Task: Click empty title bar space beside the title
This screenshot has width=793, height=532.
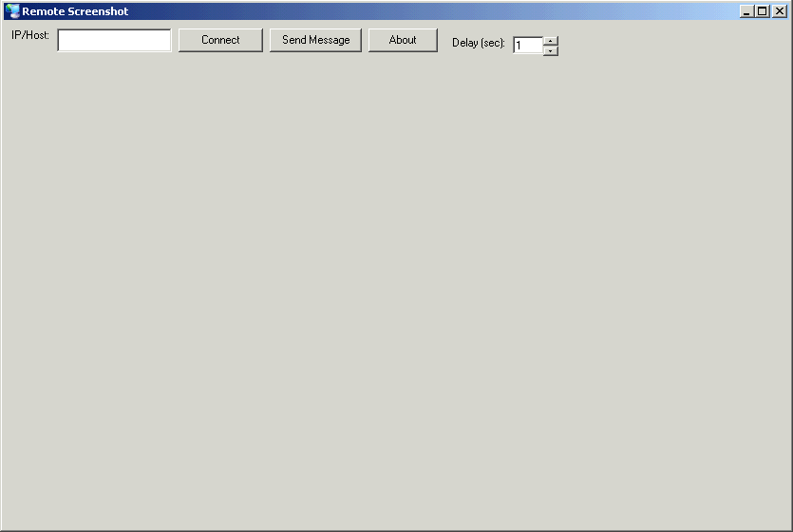Action: click(427, 11)
